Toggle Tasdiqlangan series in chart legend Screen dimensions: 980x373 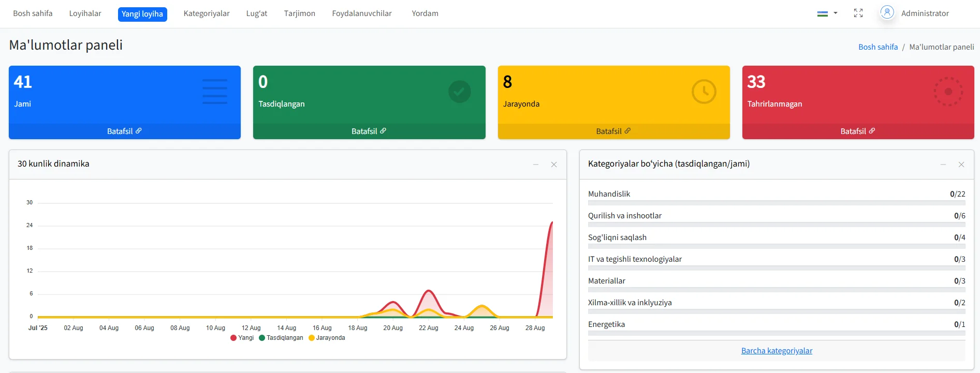pos(281,338)
